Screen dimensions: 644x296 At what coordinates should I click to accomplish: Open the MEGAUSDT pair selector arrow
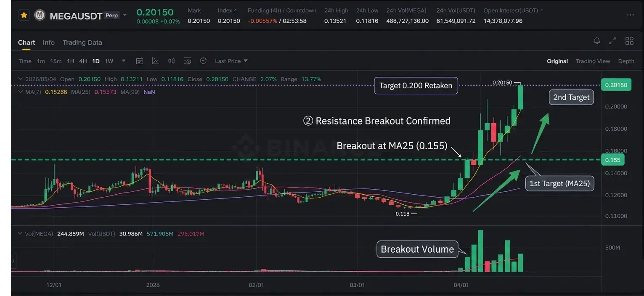pyautogui.click(x=125, y=16)
